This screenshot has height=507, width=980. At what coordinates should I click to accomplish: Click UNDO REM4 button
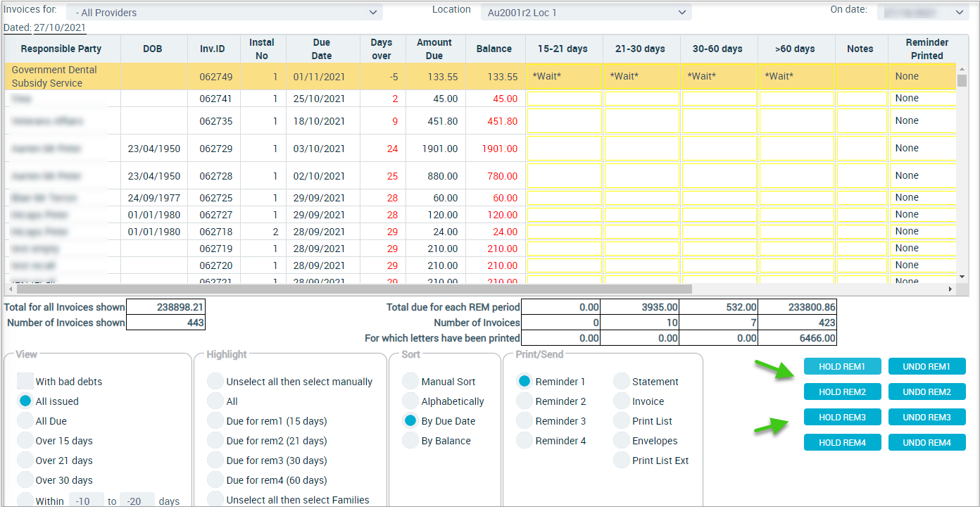tap(926, 442)
